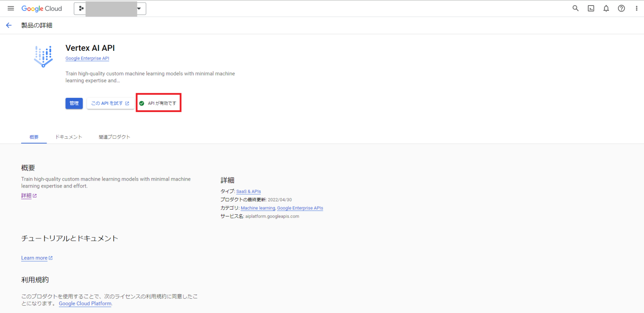Open the Machine learning category link
The height and width of the screenshot is (313, 644).
coord(258,208)
